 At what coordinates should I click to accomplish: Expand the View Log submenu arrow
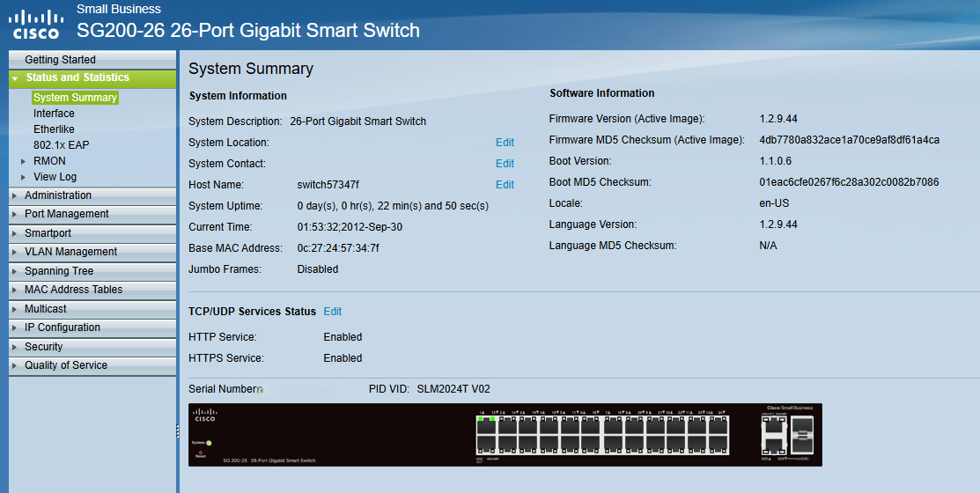24,177
